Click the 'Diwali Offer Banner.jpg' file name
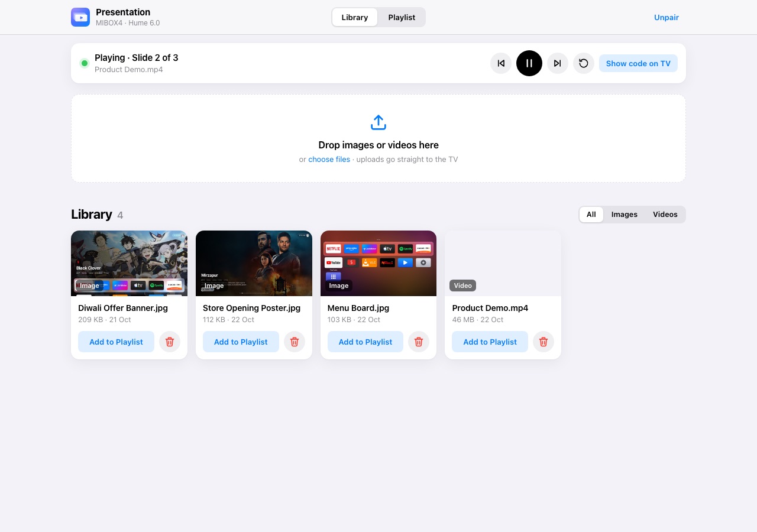 click(x=123, y=308)
